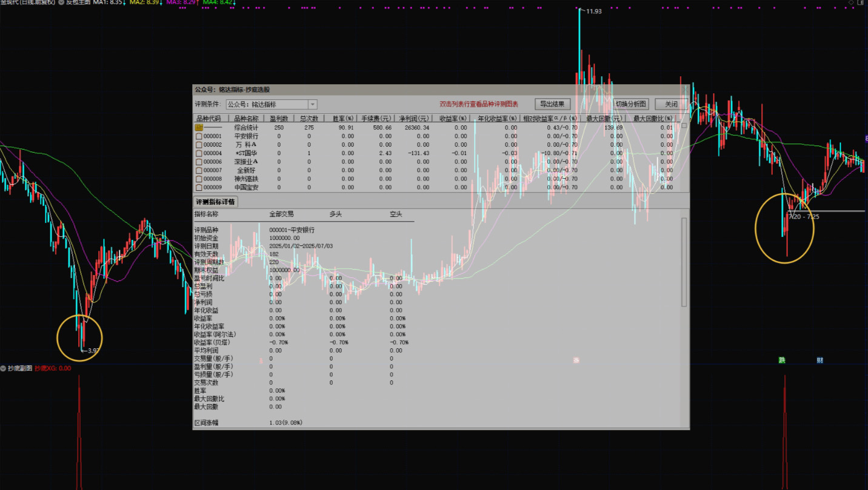Click the document icon for 000002 万科A
The height and width of the screenshot is (490, 868).
coord(199,145)
